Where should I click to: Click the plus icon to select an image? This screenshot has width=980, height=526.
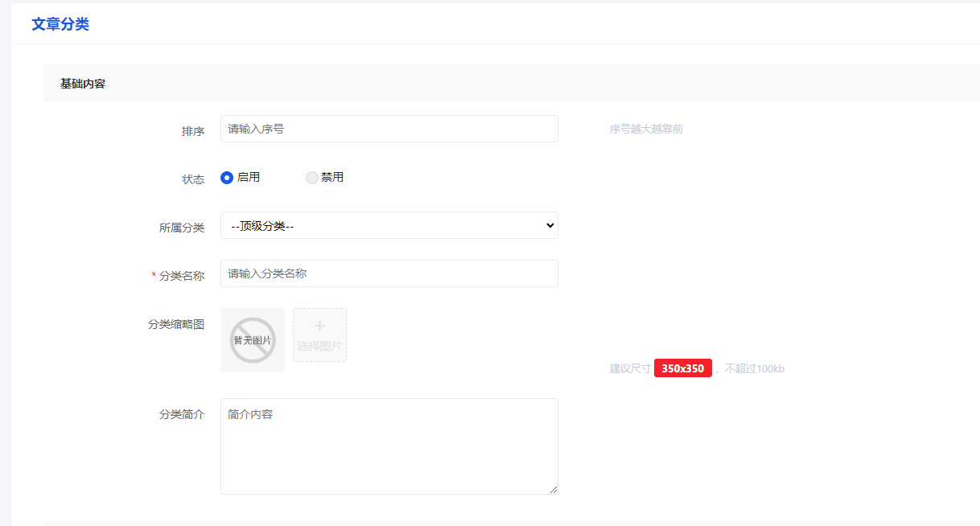[x=319, y=327]
